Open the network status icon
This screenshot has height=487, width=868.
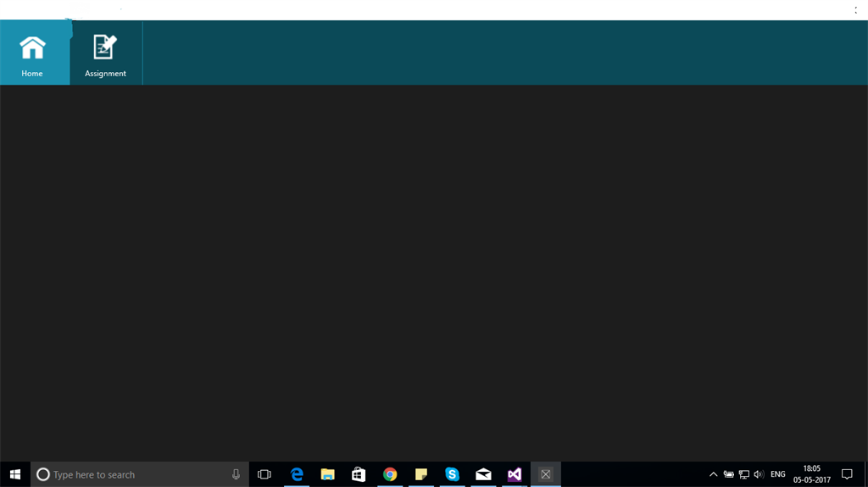744,474
